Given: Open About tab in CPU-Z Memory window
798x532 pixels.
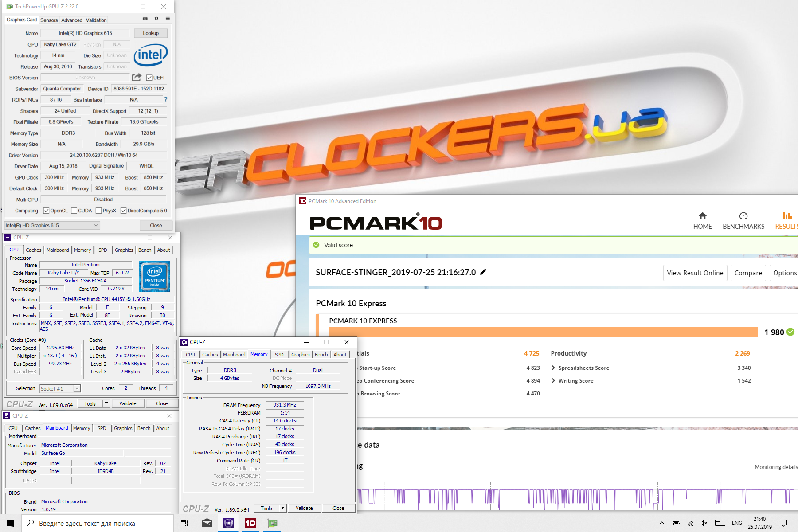Looking at the screenshot, I should (340, 355).
